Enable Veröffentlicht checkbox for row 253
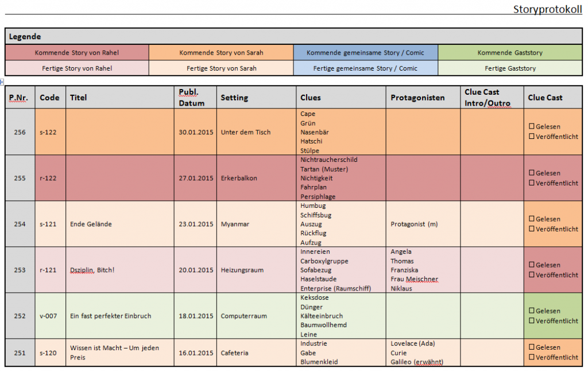Image resolution: width=588 pixels, height=372 pixels. [531, 275]
